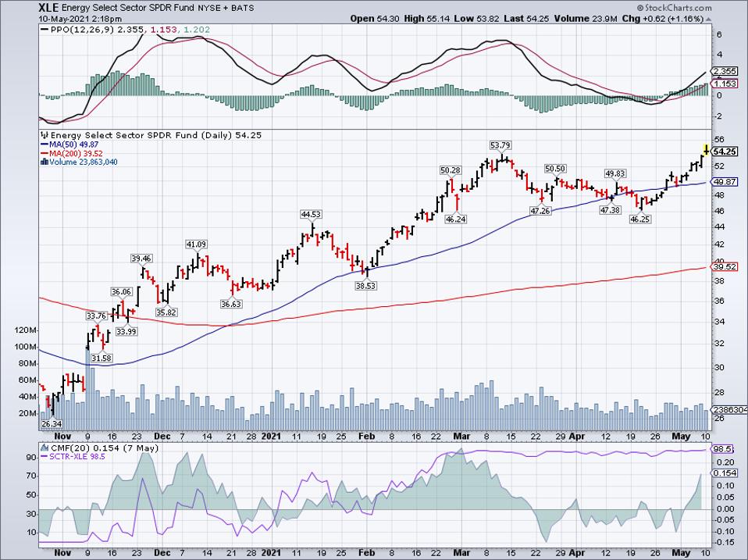Click the 2.355 PPO value tag on right axis
The image size is (748, 560).
pyautogui.click(x=725, y=72)
